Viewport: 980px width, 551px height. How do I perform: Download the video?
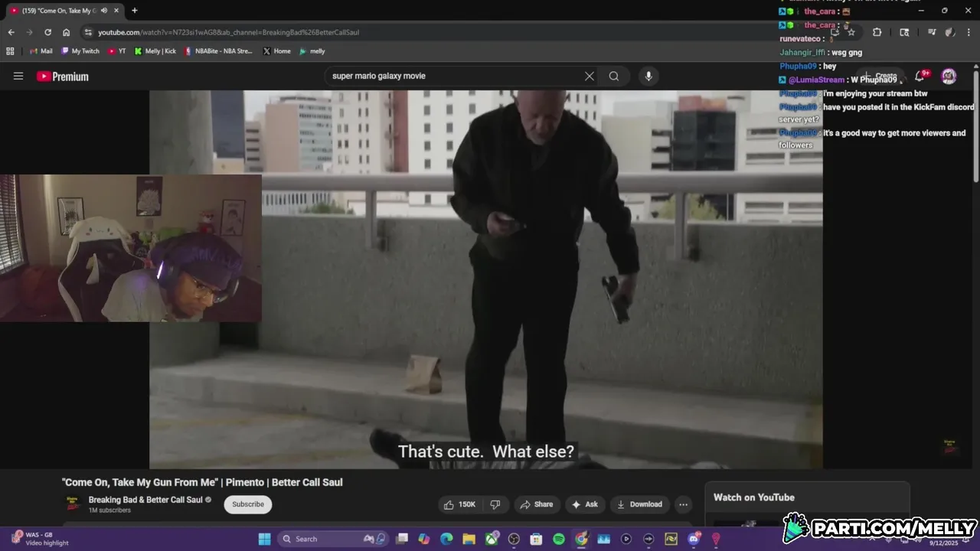click(x=639, y=504)
